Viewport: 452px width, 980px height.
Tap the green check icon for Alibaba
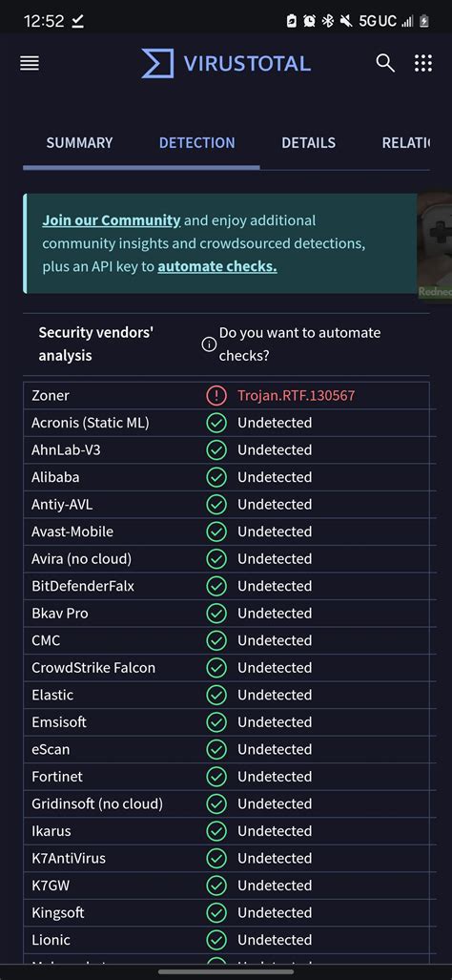(216, 477)
